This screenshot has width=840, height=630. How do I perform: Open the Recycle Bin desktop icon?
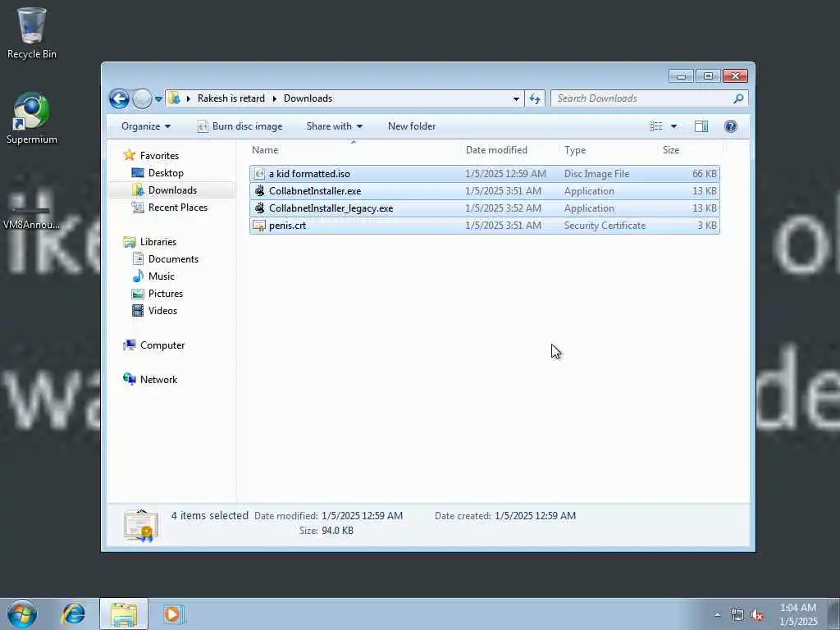click(x=31, y=32)
